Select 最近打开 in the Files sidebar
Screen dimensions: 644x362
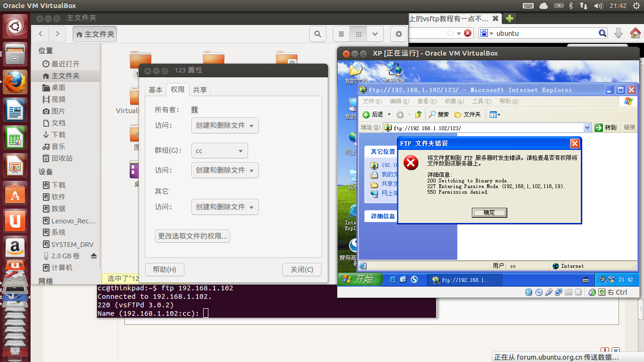click(66, 64)
